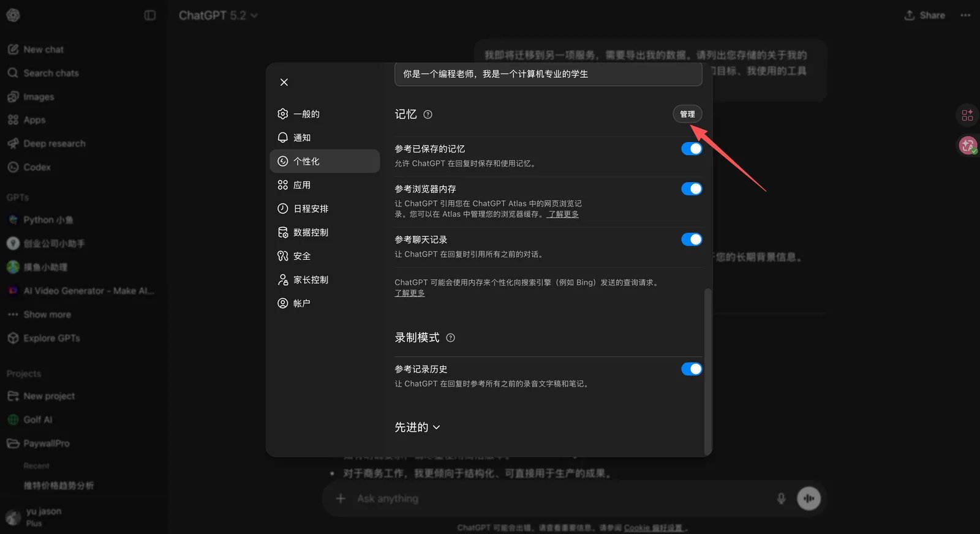Open the 数据控制 settings section

tap(325, 232)
